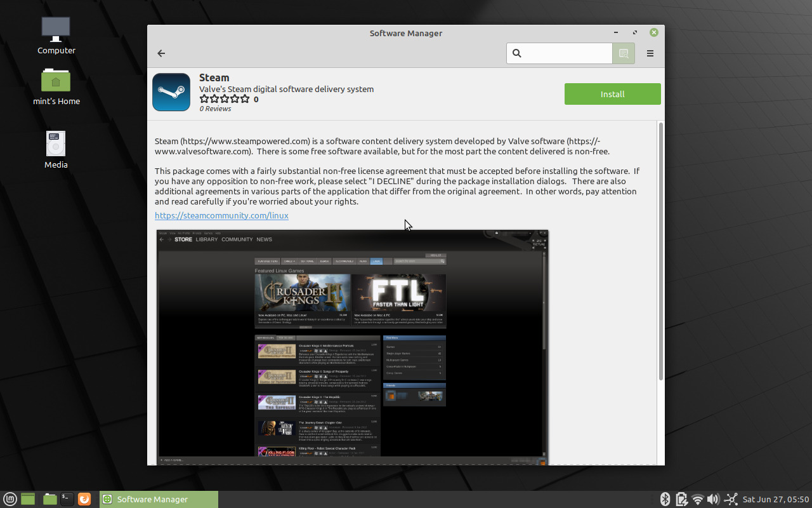Image resolution: width=812 pixels, height=508 pixels.
Task: Select the mint's Home folder icon
Action: coord(56,86)
